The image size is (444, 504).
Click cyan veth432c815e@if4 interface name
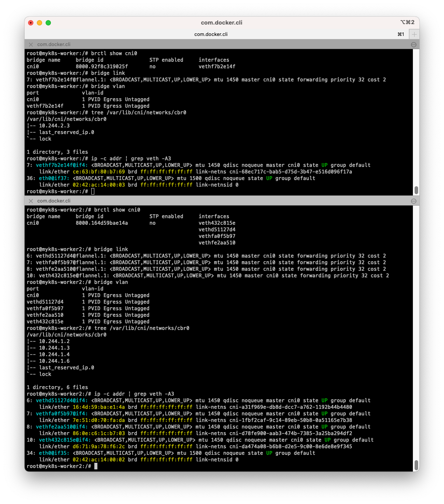(x=65, y=440)
